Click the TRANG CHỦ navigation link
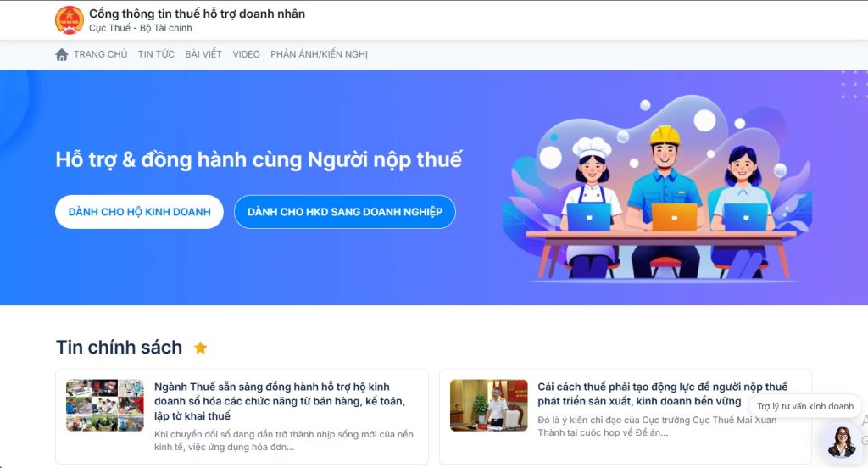Image resolution: width=868 pixels, height=468 pixels. click(100, 54)
